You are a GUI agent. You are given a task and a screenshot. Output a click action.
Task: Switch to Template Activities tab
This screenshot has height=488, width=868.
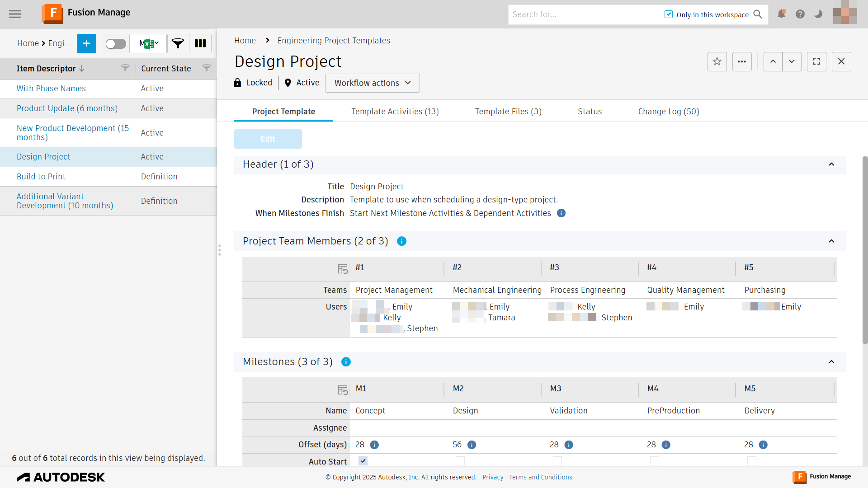[x=395, y=112]
